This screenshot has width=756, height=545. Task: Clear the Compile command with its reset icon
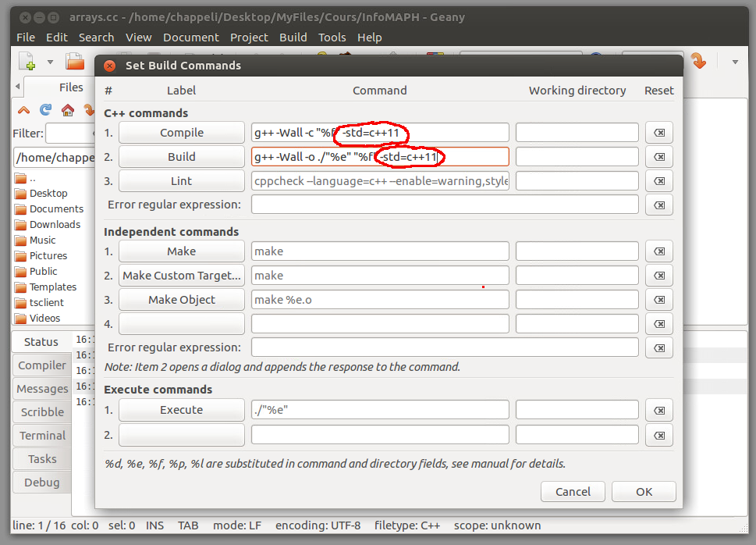point(658,133)
